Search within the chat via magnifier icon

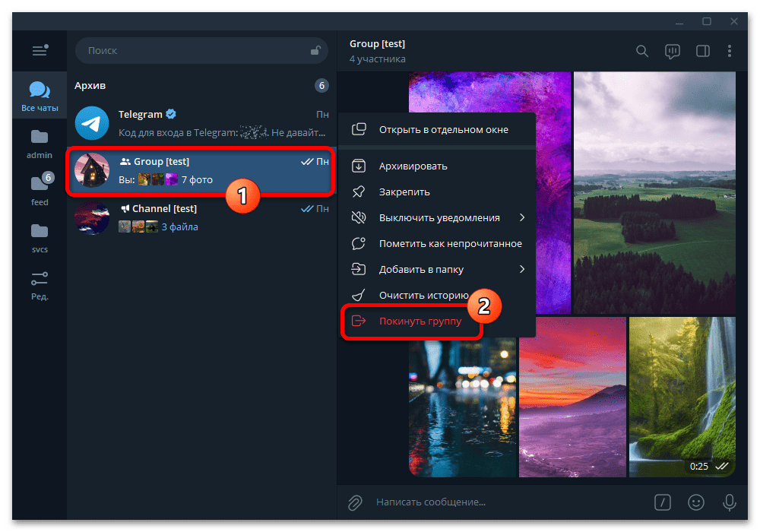(641, 51)
